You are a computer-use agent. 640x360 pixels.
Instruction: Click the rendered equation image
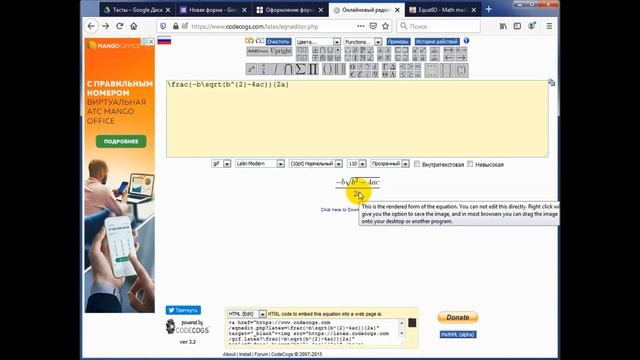(x=358, y=187)
